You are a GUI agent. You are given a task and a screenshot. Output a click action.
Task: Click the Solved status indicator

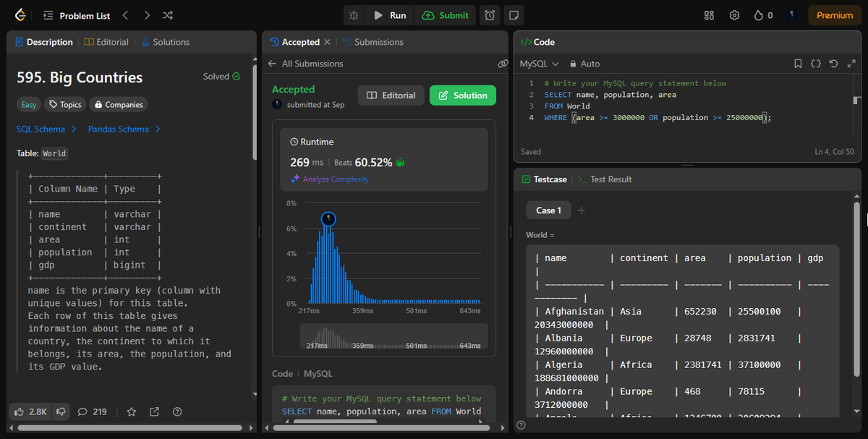(222, 77)
